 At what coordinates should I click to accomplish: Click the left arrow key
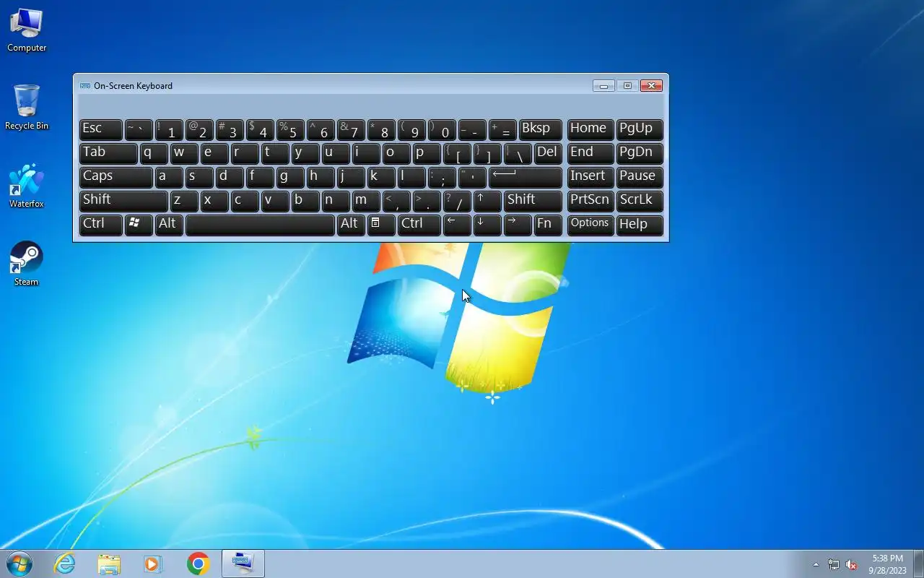coord(457,225)
